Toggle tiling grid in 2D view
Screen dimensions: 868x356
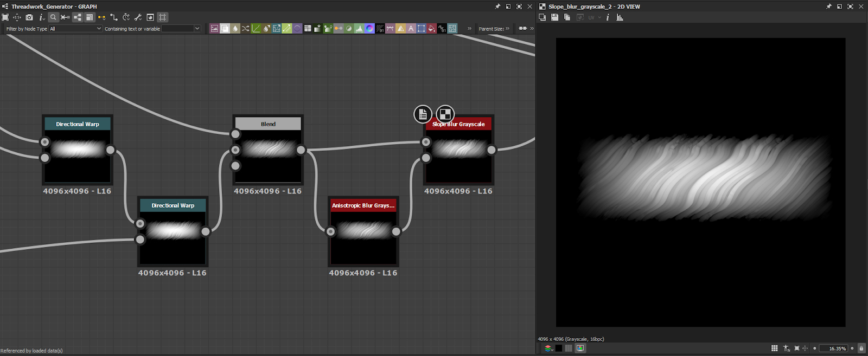[774, 348]
